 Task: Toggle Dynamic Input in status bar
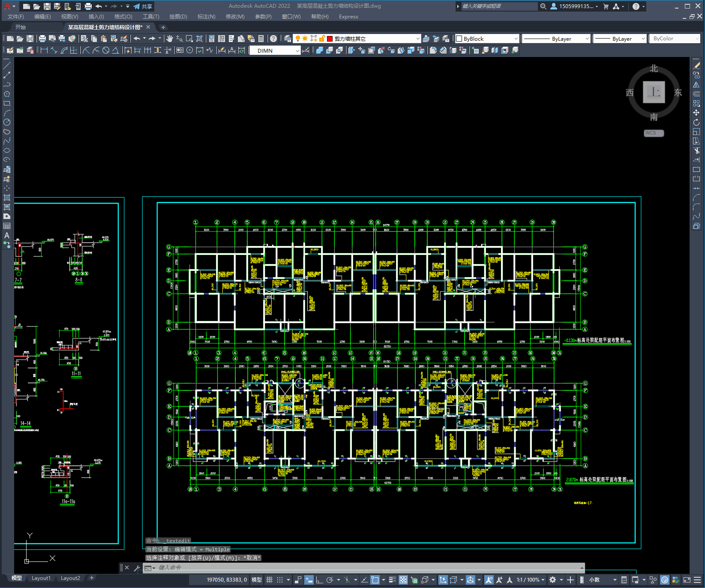[x=309, y=580]
